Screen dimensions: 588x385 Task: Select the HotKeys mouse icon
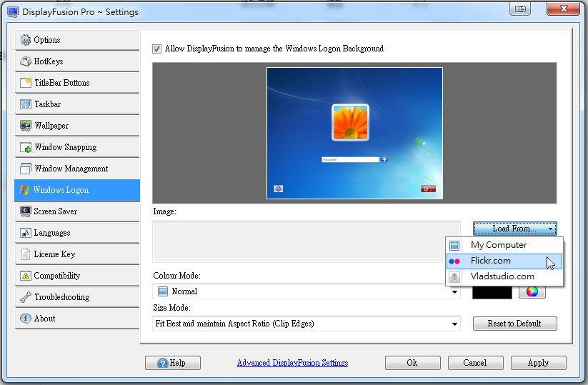point(26,61)
